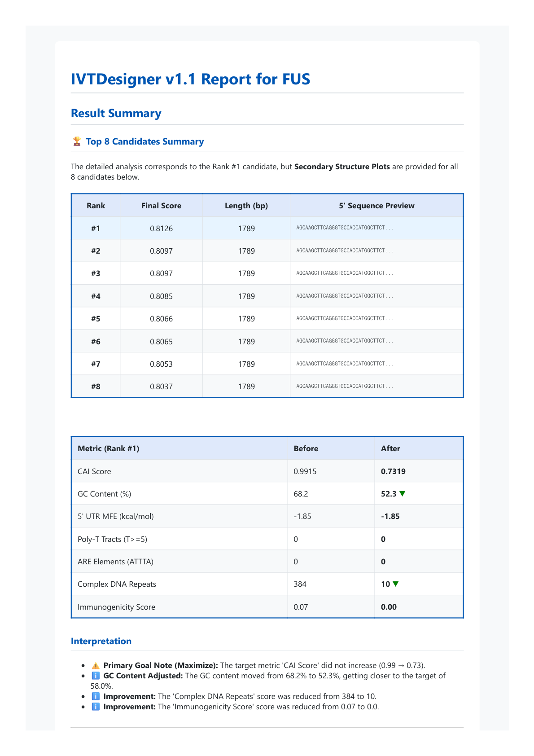Click the 5' Sequence Preview column header
The image size is (534, 756).
coord(376,206)
